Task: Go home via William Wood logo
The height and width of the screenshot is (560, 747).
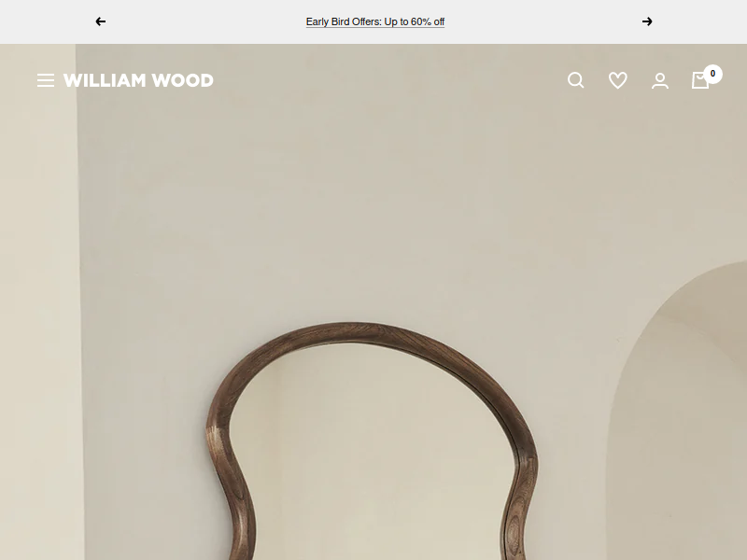Action: (x=138, y=80)
